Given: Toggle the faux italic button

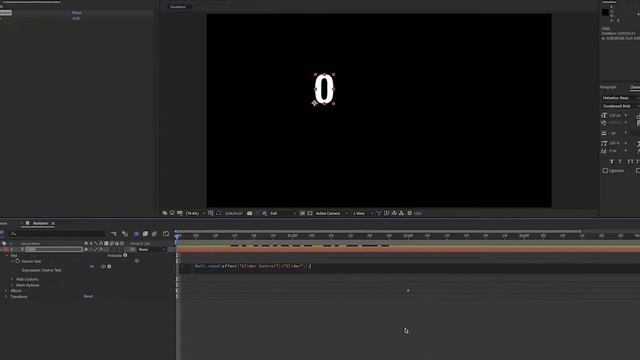Looking at the screenshot, I should [x=620, y=162].
